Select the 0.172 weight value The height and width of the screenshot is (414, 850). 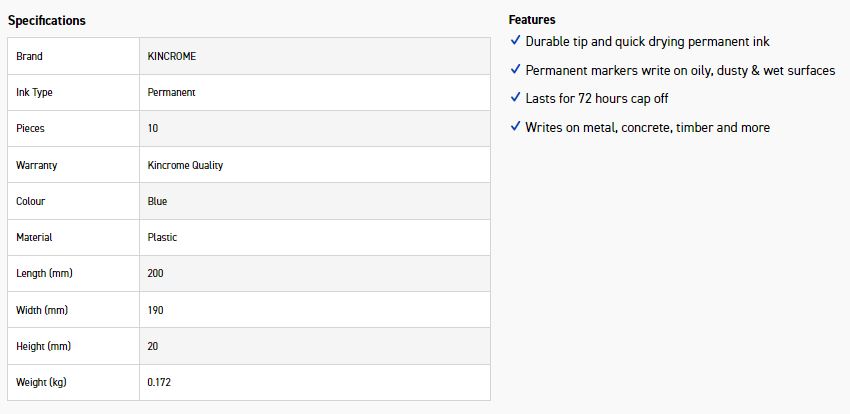[159, 382]
